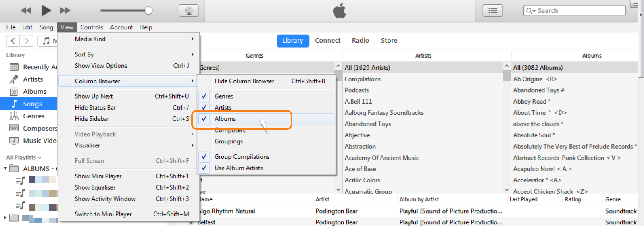The height and width of the screenshot is (226, 644).
Task: Choose Switch to Mini Player
Action: pyautogui.click(x=129, y=214)
